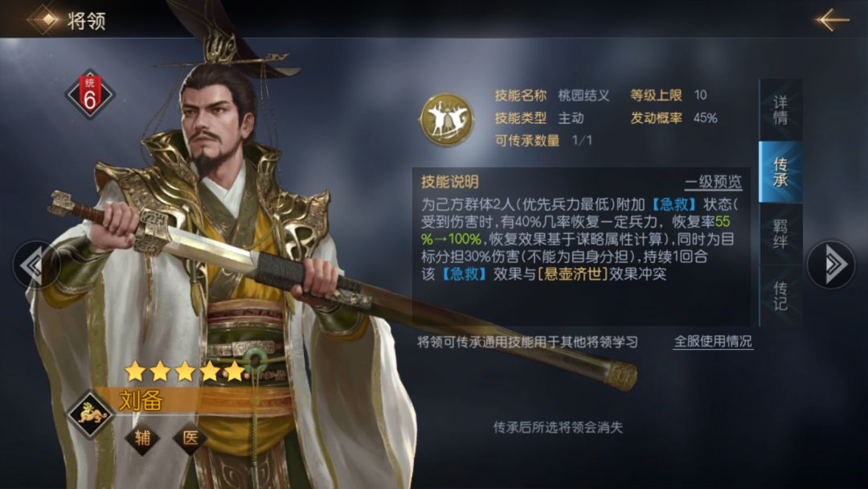This screenshot has width=868, height=489.
Task: Select the 传承 inheritance tab
Action: pyautogui.click(x=780, y=171)
